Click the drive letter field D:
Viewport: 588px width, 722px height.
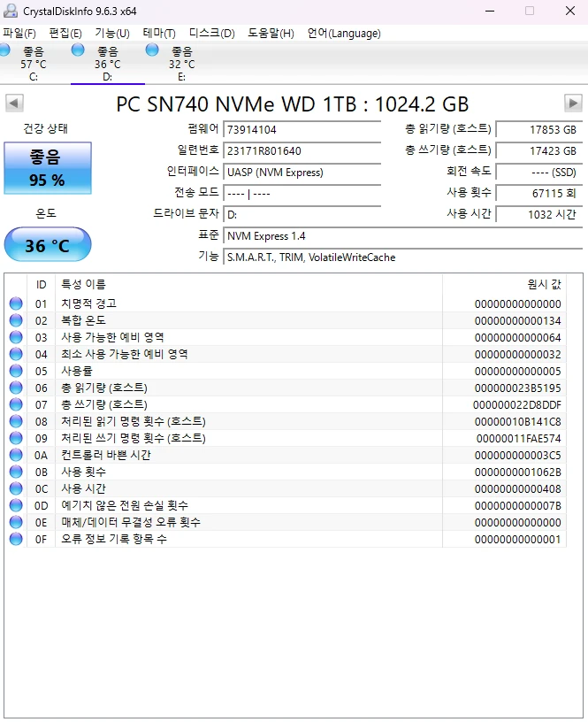(x=302, y=215)
